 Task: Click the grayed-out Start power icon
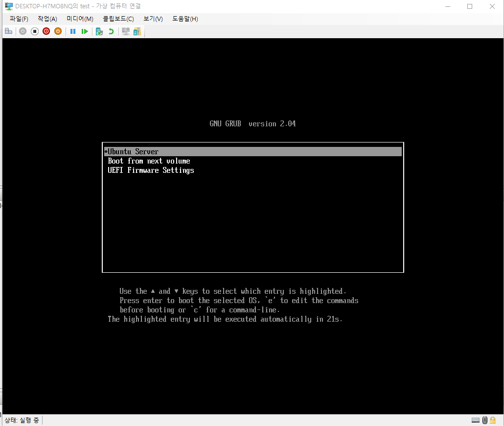[23, 31]
